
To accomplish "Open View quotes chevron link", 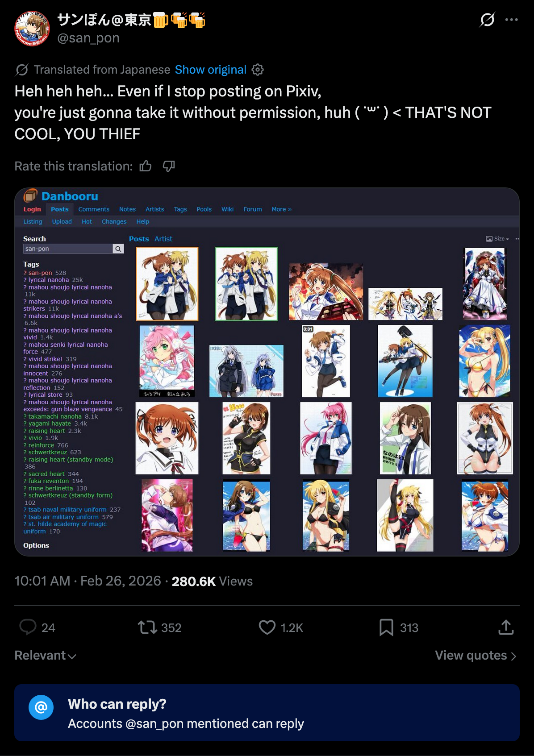I will click(x=476, y=656).
